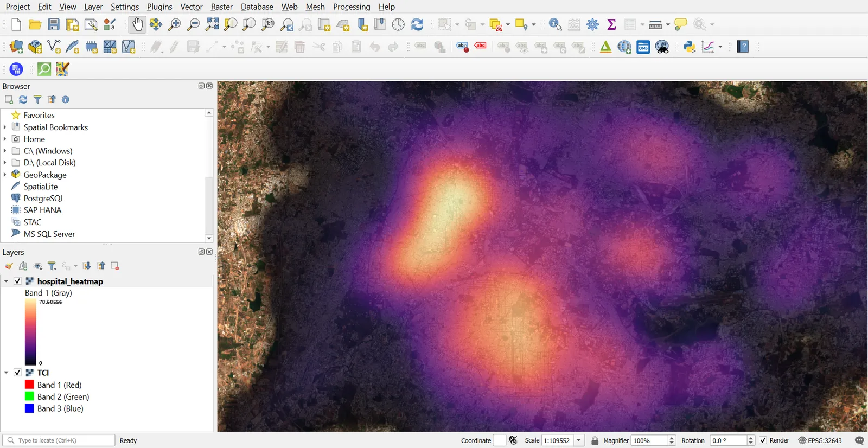The width and height of the screenshot is (868, 448).
Task: Open the Plugins menu
Action: [159, 7]
